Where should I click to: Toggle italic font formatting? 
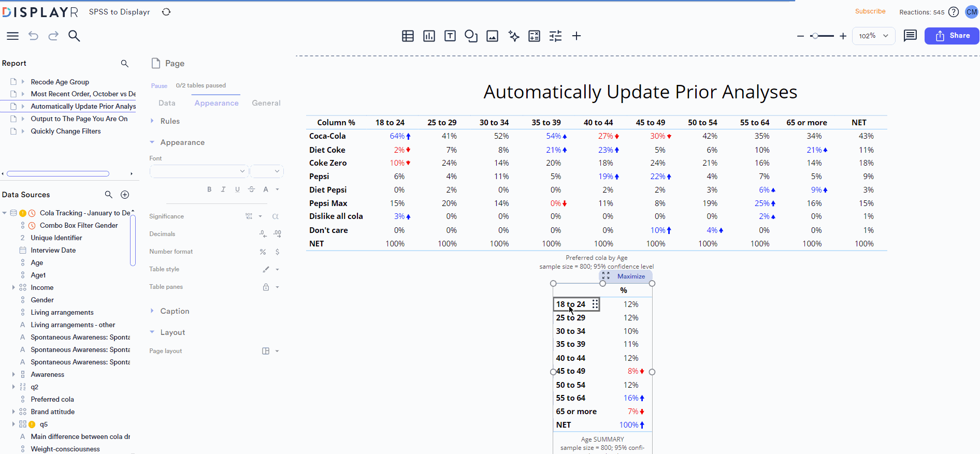pos(223,189)
